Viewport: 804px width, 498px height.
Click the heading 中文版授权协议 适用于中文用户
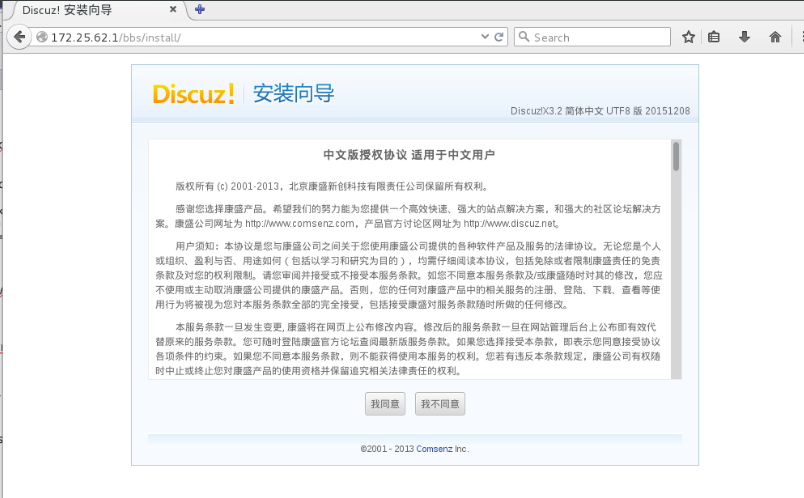click(x=409, y=155)
